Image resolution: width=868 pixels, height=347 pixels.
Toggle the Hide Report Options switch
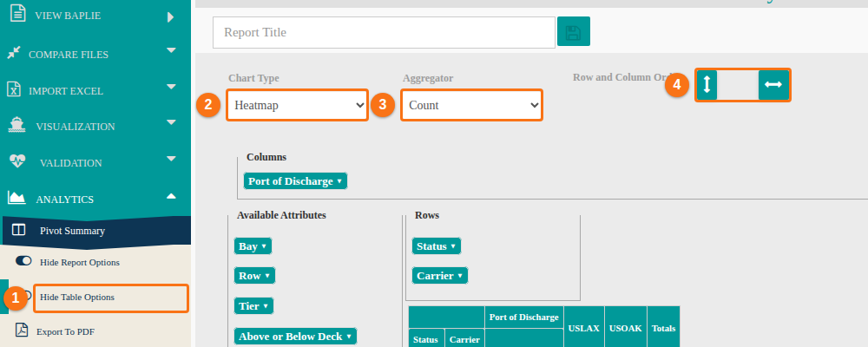tap(23, 261)
